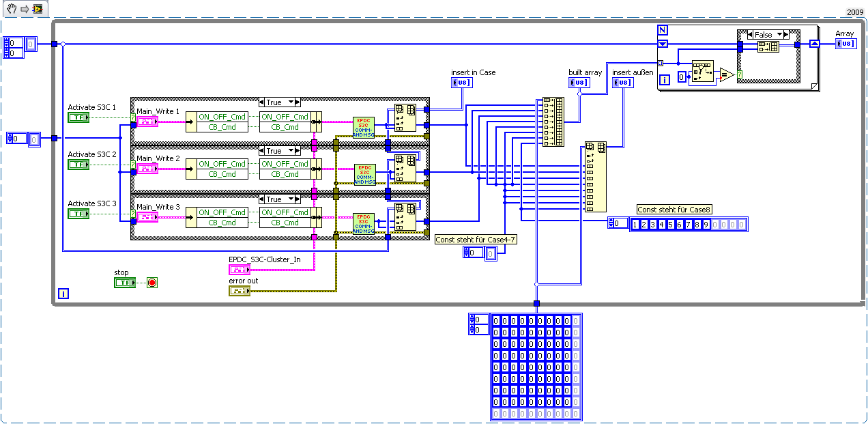Click EPDC S3C COMMAND MSG subVI in third case
Screen dimensions: 868x424
364,223
